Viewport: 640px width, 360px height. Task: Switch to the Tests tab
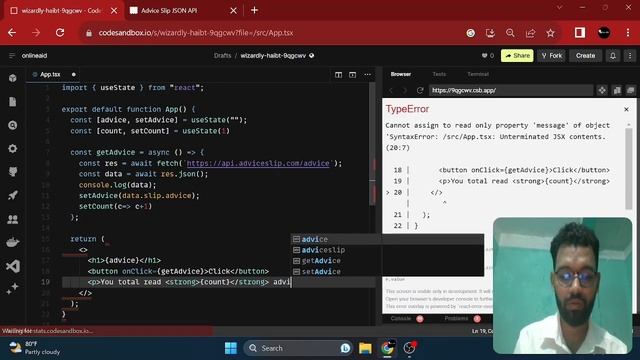(439, 74)
